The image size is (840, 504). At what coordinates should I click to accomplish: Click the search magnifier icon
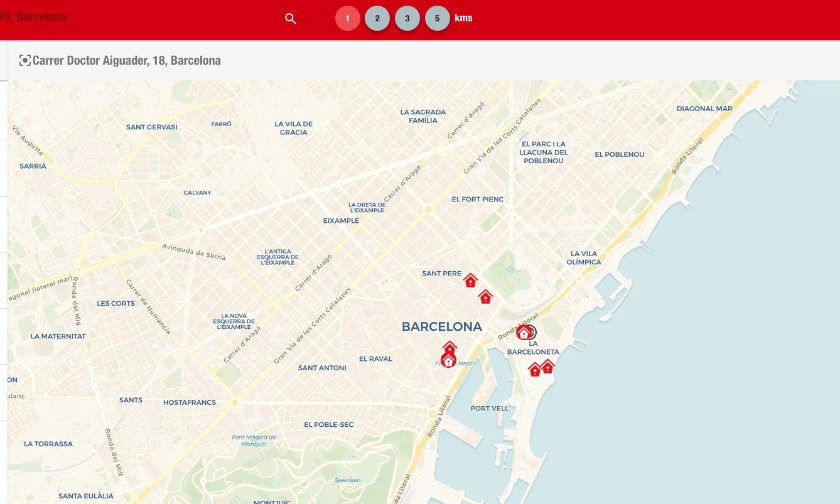click(290, 18)
